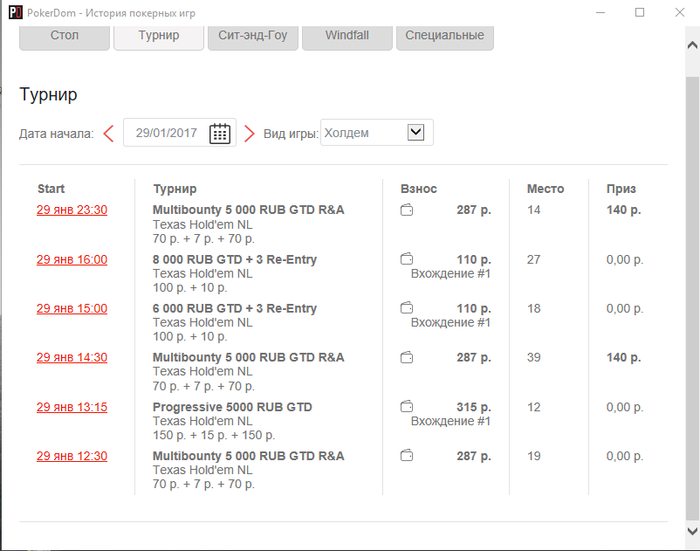This screenshot has height=551, width=700.
Task: Open tournament link 29 янв 13:15
Action: pos(72,407)
